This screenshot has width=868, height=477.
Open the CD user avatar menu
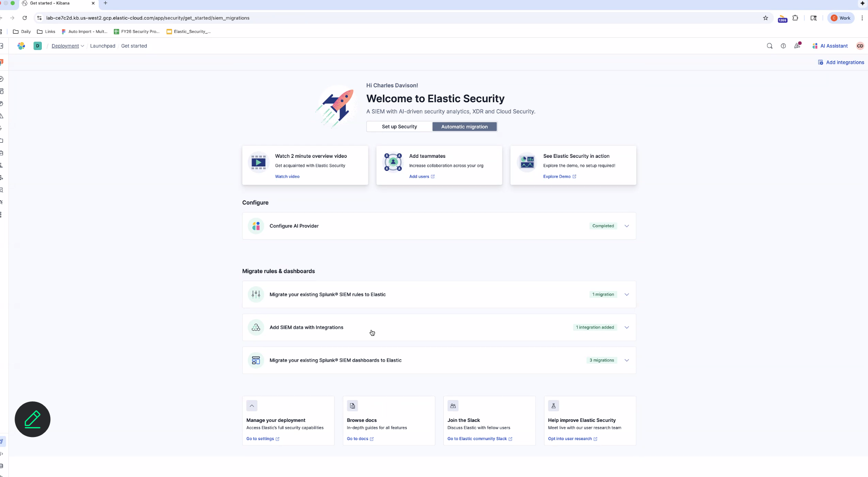[860, 46]
